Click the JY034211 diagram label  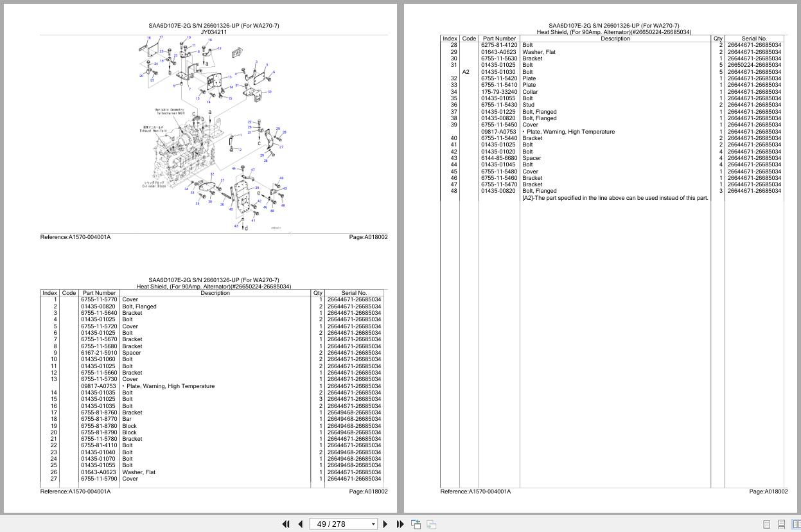point(214,32)
